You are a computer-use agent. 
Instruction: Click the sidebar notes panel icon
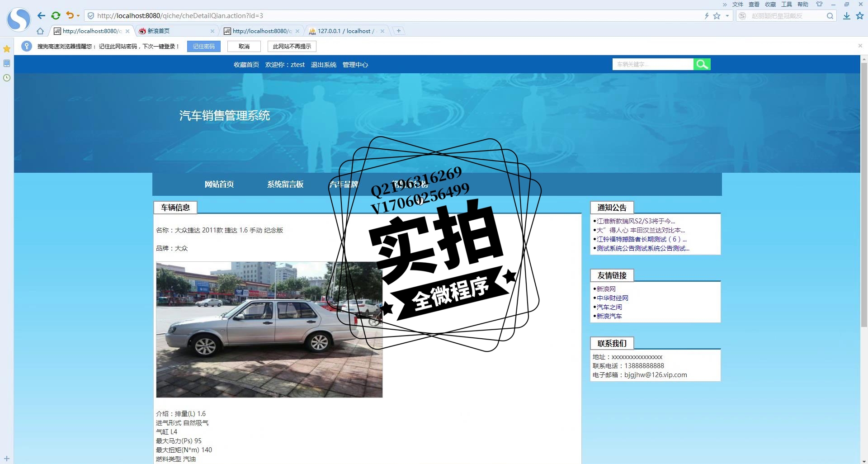(x=7, y=63)
